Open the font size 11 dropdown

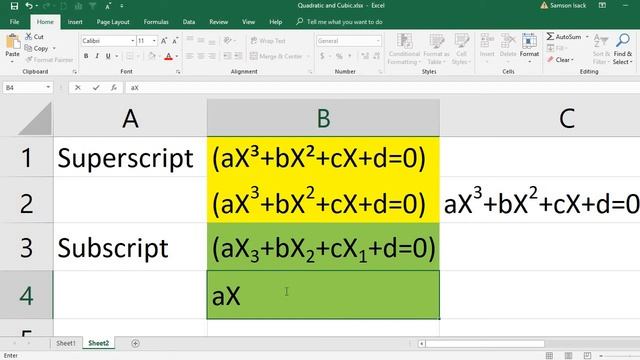tap(154, 41)
